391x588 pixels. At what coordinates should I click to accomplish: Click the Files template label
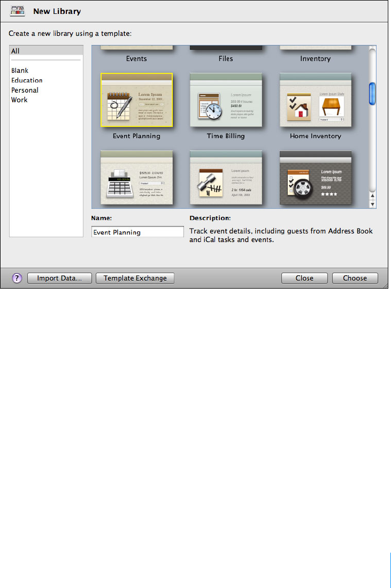(x=226, y=58)
